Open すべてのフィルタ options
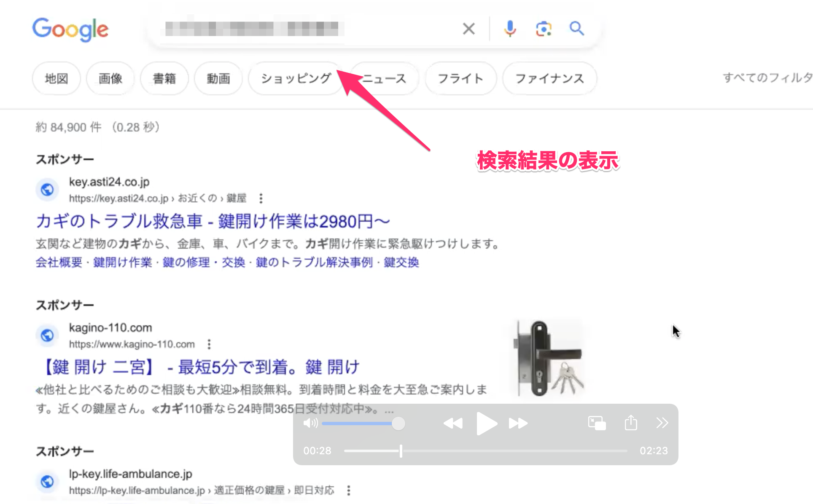Image resolution: width=813 pixels, height=504 pixels. pyautogui.click(x=767, y=78)
